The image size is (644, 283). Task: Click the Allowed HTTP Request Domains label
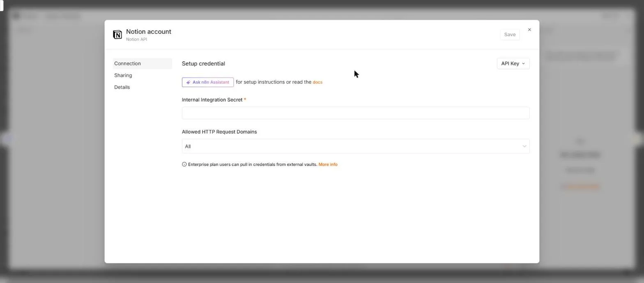point(219,132)
